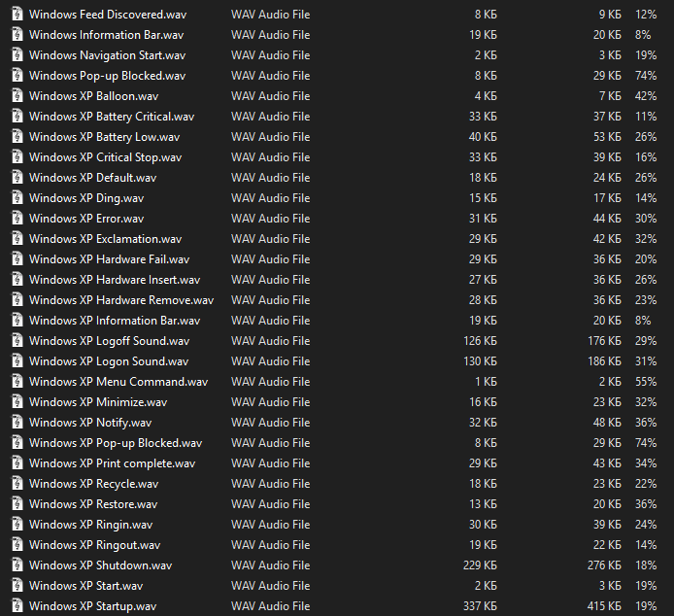The height and width of the screenshot is (616, 674).
Task: Click the 55% ratio in Menu Command row
Action: click(x=646, y=382)
